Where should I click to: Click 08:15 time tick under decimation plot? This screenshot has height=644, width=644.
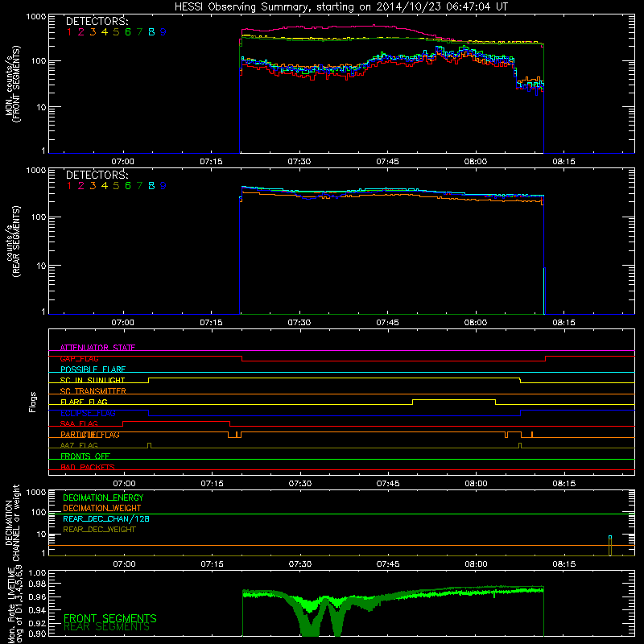point(564,564)
